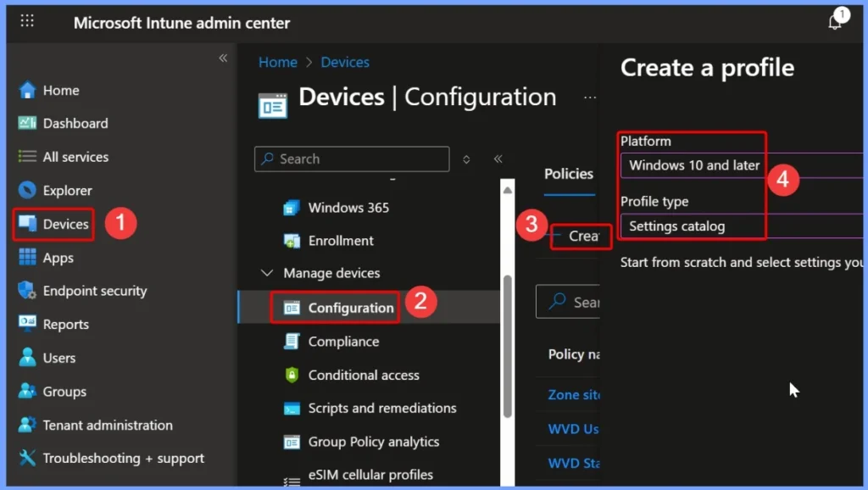Screen dimensions: 868x490
Task: Select Explorer in the sidebar
Action: pos(67,191)
